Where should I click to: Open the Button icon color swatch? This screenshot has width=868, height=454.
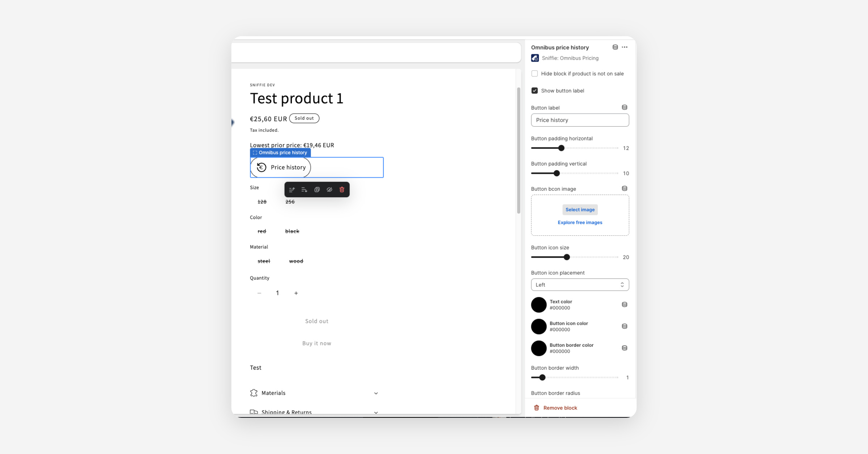point(539,327)
